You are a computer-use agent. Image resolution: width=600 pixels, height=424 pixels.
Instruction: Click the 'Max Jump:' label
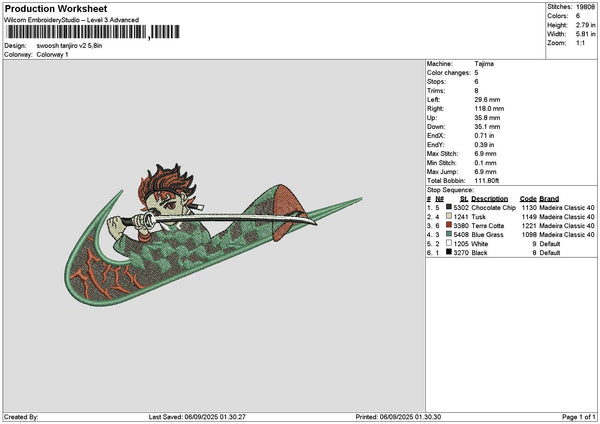pyautogui.click(x=442, y=172)
